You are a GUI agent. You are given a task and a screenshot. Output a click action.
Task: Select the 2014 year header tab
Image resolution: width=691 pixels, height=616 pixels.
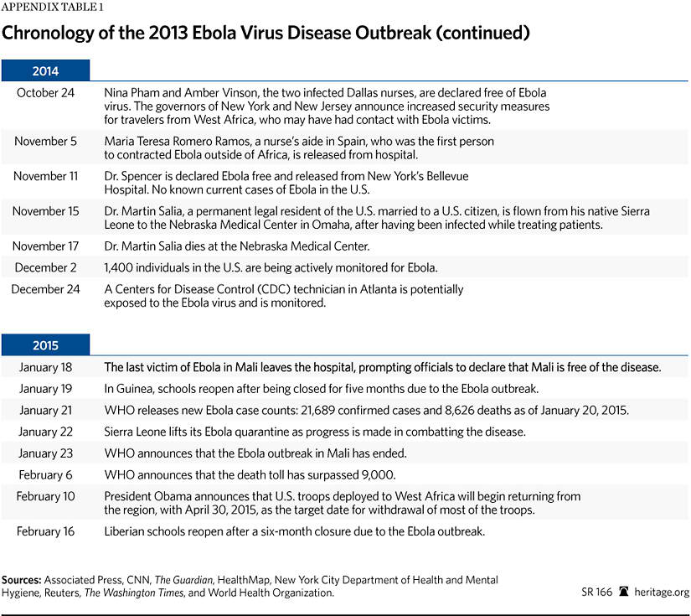pyautogui.click(x=45, y=71)
